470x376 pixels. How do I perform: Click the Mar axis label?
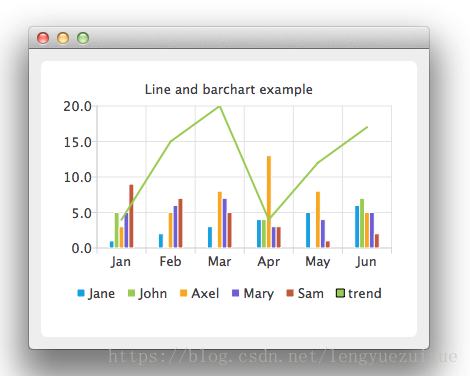coord(219,261)
